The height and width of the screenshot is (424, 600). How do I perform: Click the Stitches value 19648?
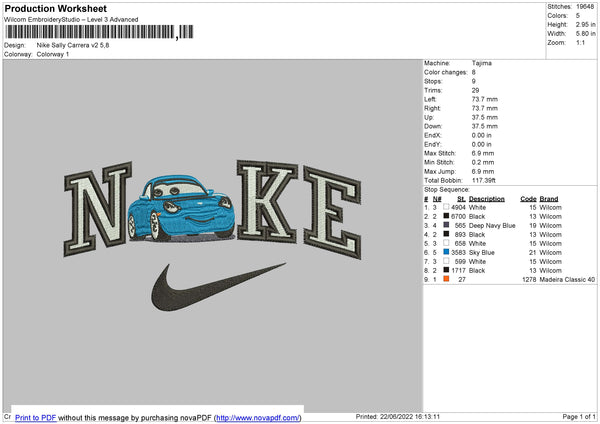(x=585, y=7)
